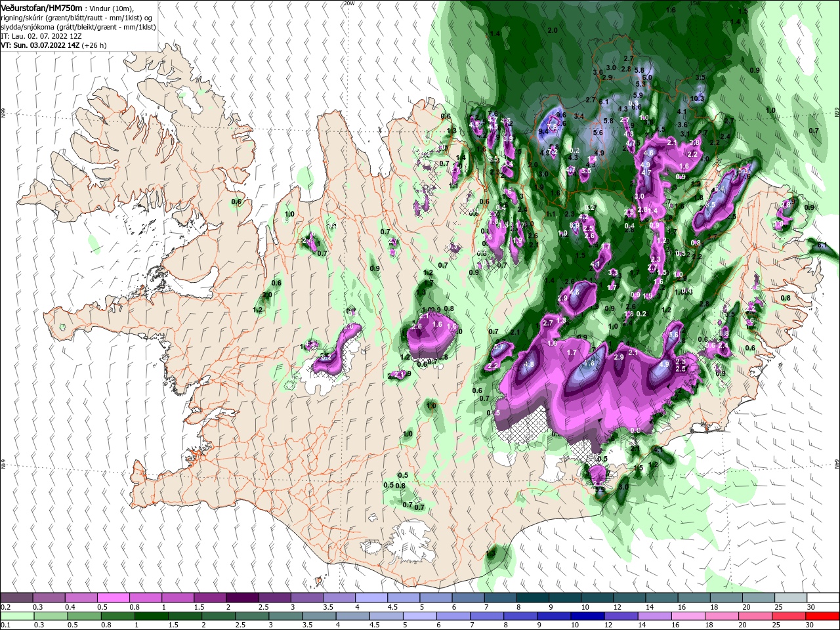Pick the navy blue swatch between 10 and 12
This screenshot has width=840, height=630.
[x=587, y=616]
